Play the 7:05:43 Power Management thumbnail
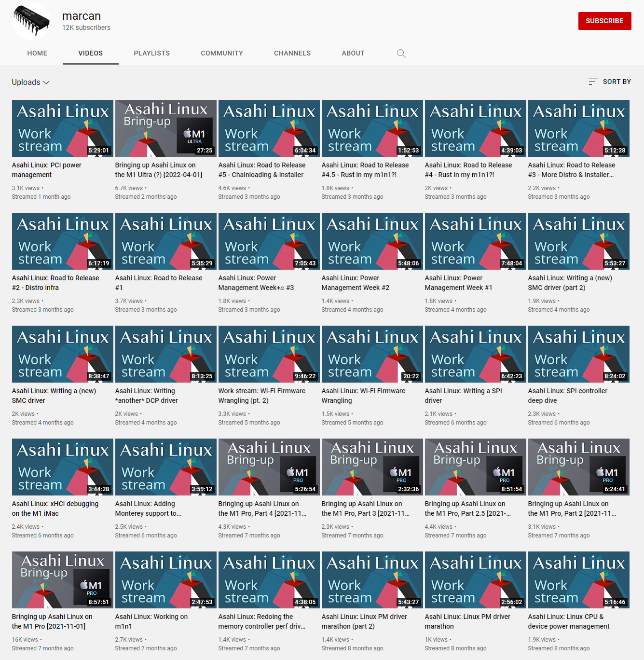This screenshot has width=644, height=660. click(x=269, y=241)
